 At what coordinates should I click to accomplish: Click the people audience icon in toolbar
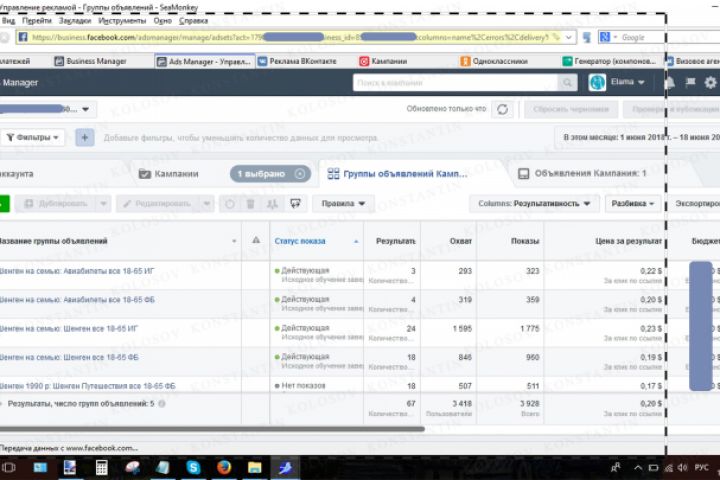[x=272, y=203]
